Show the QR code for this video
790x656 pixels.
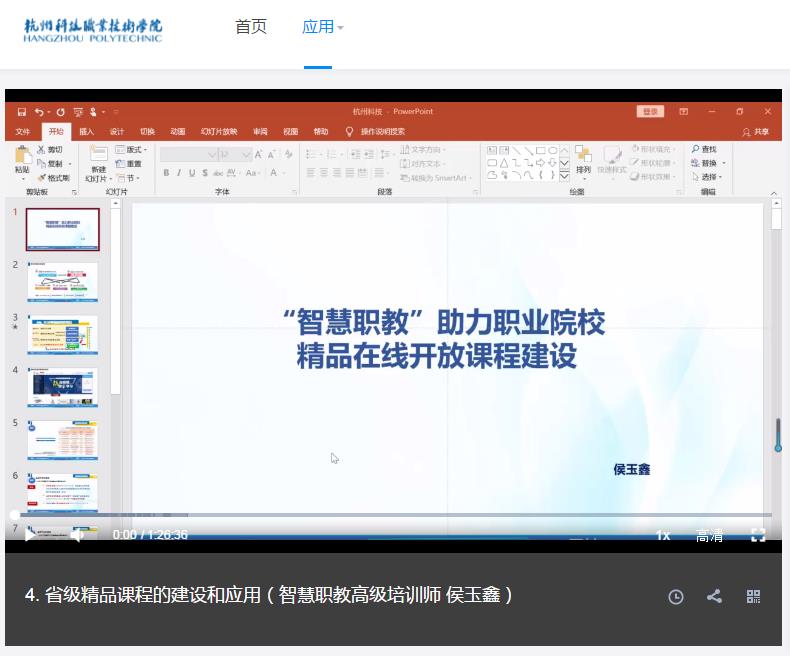click(754, 596)
